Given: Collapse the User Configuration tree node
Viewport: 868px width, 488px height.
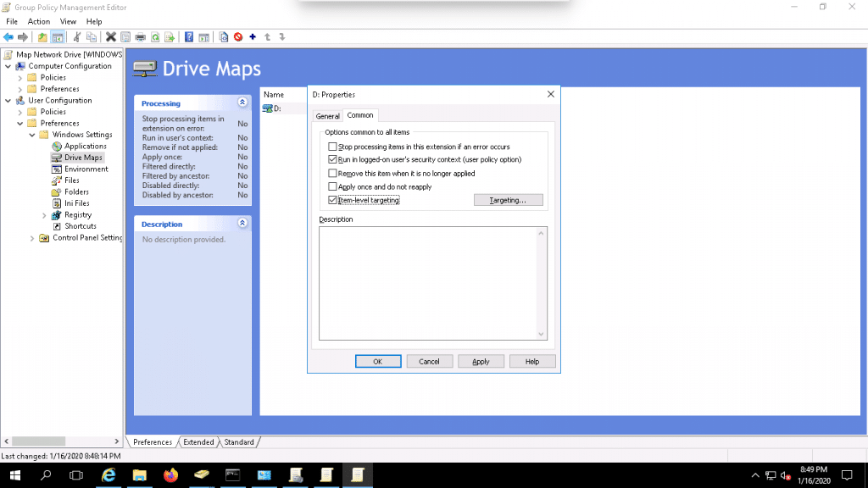Looking at the screenshot, I should click(8, 101).
